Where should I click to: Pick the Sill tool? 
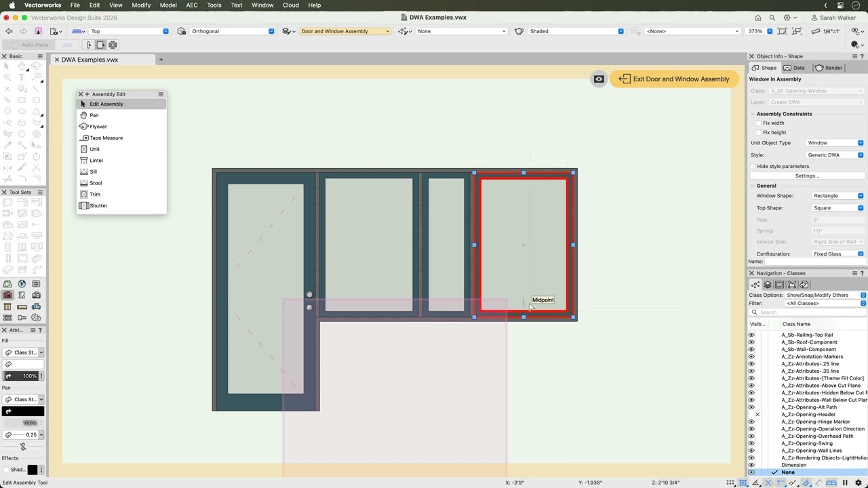[121, 171]
